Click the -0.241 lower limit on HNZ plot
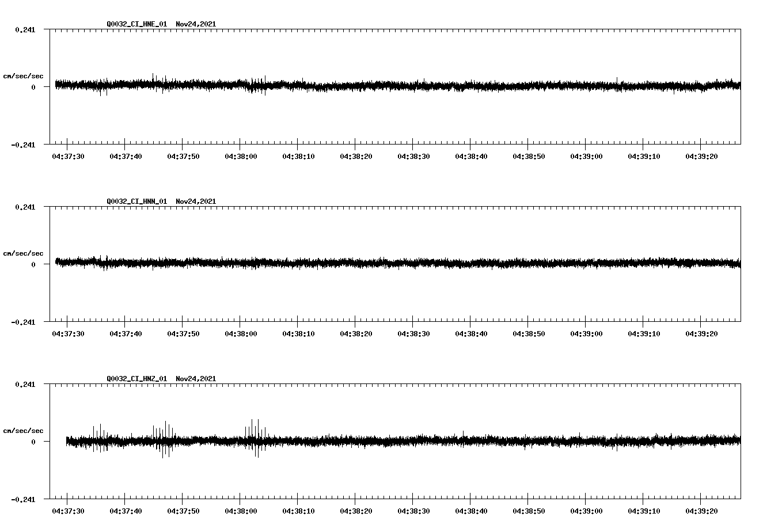Screen dimensions: 782x532 [23, 499]
